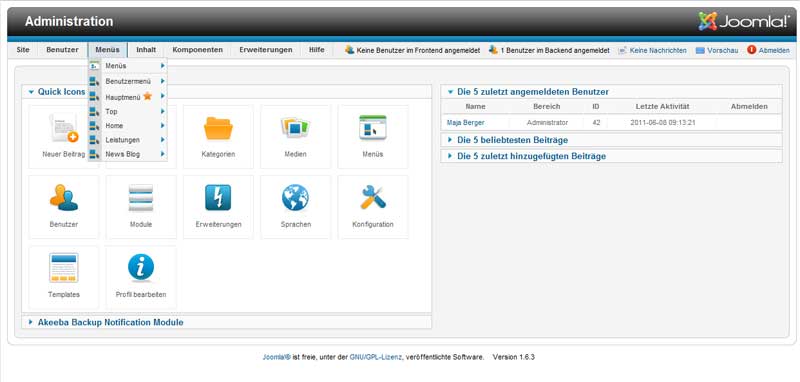Click the Version 1.6.3 footer text
Viewport: 800px width, 382px height.
(513, 358)
